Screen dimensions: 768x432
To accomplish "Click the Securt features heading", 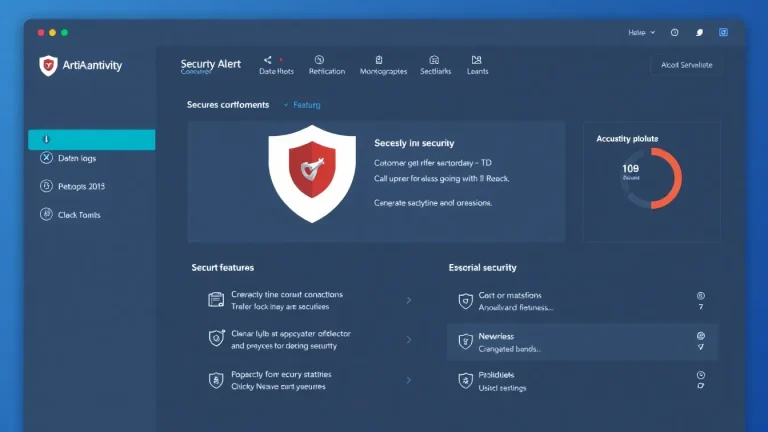I will pyautogui.click(x=222, y=268).
